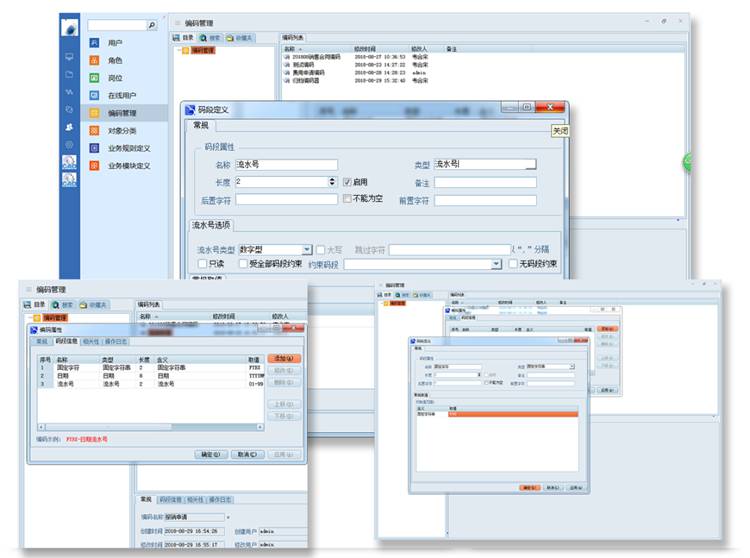750x558 pixels.
Task: Expand the 约束码段 combo box
Action: tap(496, 264)
